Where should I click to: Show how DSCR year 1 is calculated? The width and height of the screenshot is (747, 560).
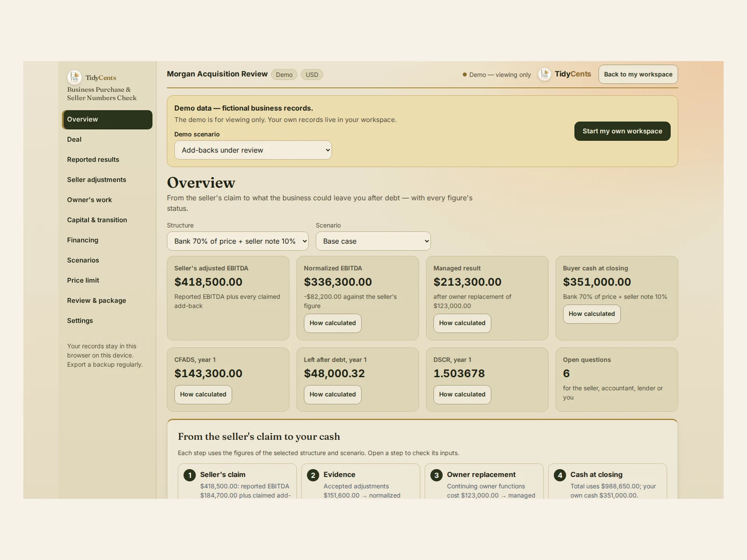(462, 395)
